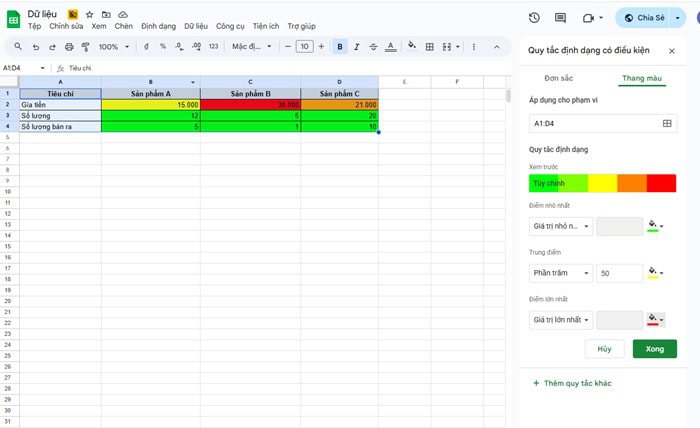Click the merge cells icon

click(446, 46)
